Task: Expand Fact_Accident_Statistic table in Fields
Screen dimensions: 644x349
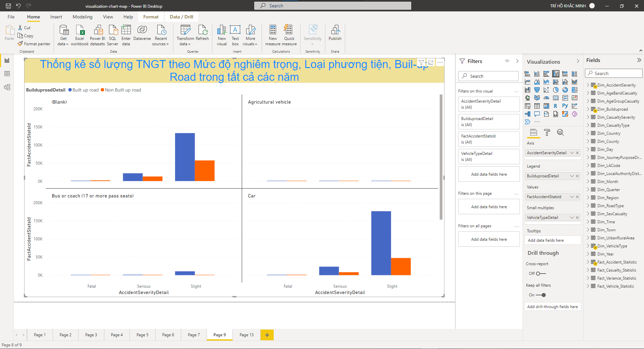Action: [x=588, y=262]
